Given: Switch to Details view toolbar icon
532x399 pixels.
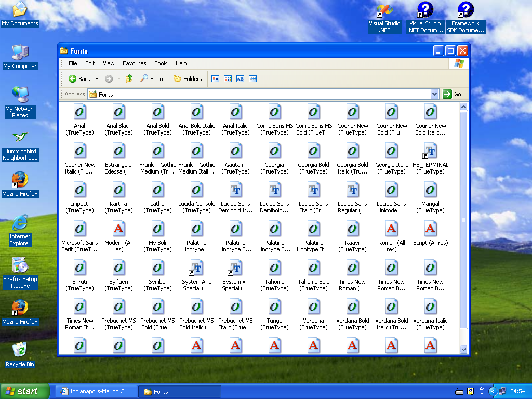Looking at the screenshot, I should [253, 79].
